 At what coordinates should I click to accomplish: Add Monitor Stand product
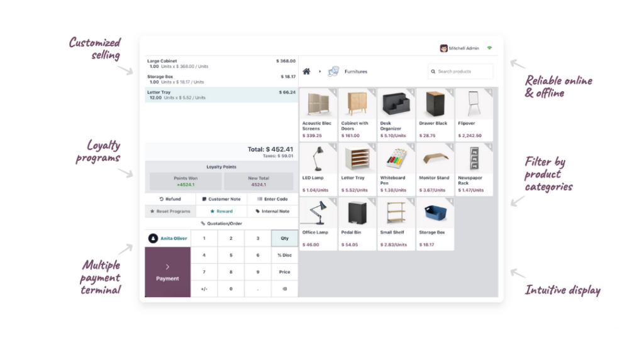[435, 169]
